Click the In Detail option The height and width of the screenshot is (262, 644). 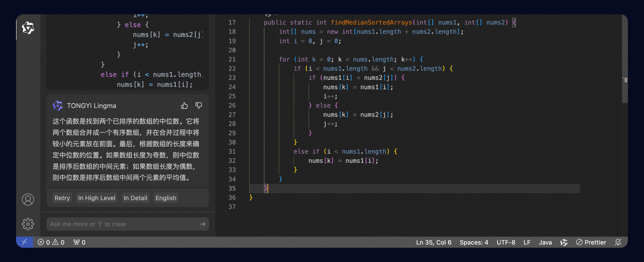(135, 198)
